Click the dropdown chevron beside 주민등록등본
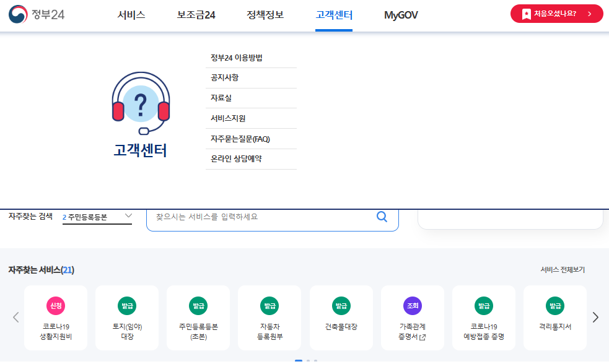 [129, 216]
